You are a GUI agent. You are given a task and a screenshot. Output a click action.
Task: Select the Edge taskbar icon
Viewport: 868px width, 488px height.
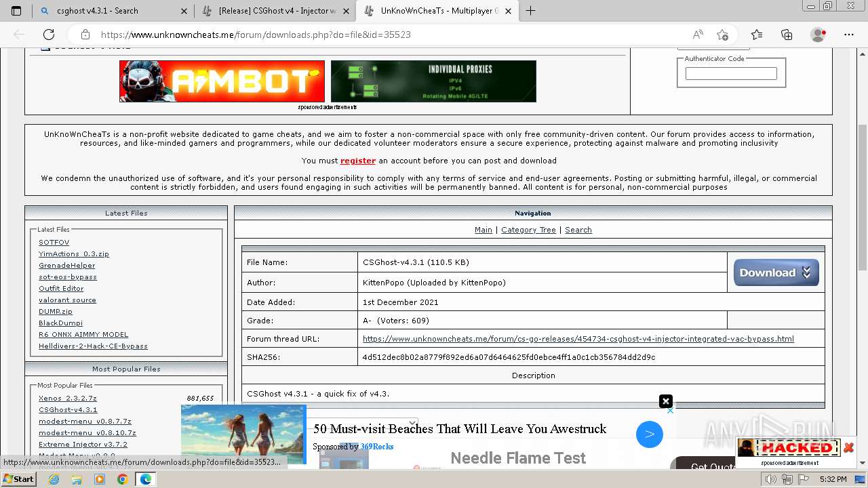146,479
